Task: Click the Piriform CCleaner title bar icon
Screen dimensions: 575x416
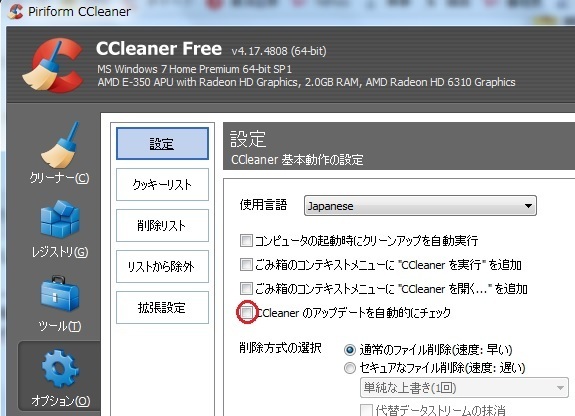Action: pyautogui.click(x=15, y=11)
